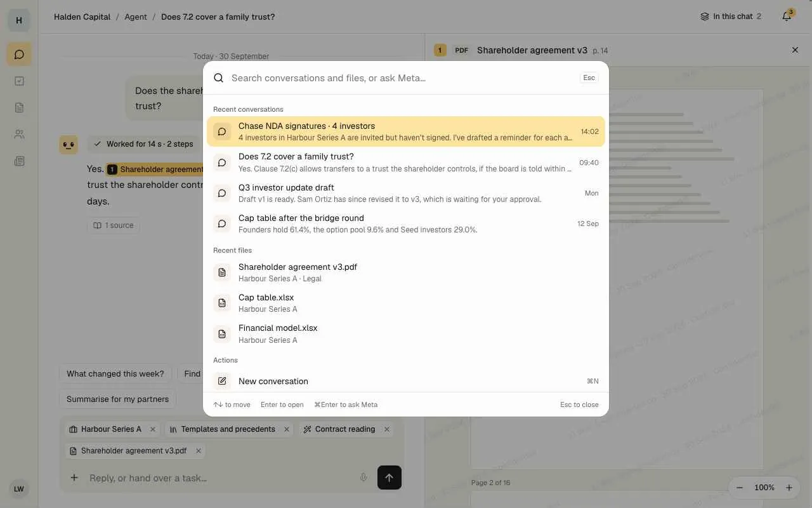Open Chase NDA signatures conversation
The height and width of the screenshot is (508, 812).
[406, 131]
